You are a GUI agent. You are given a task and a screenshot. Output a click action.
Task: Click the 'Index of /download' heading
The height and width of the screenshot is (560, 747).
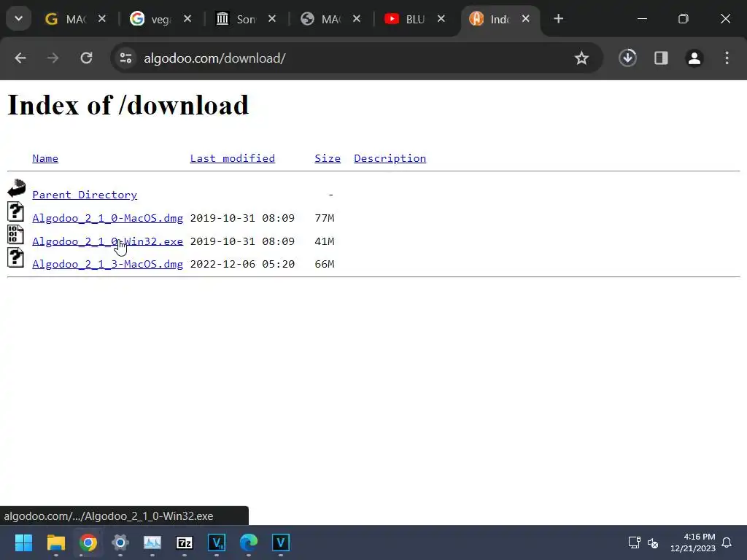click(128, 105)
